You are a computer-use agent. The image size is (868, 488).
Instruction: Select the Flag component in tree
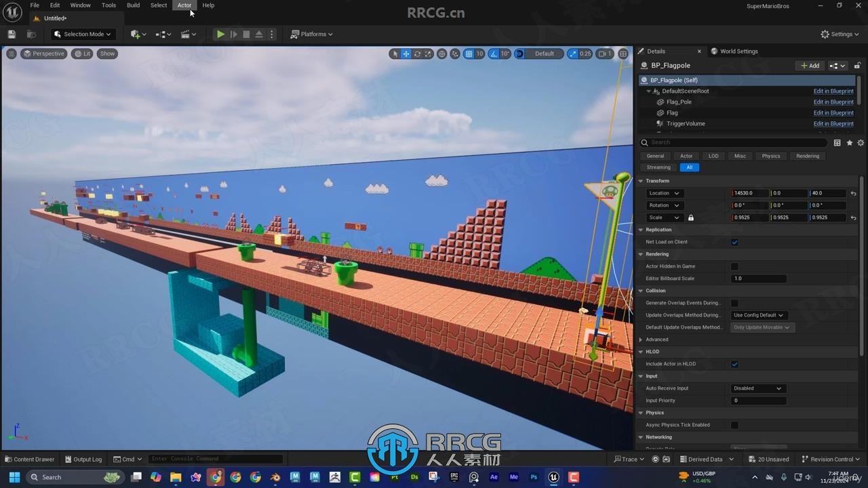(672, 113)
